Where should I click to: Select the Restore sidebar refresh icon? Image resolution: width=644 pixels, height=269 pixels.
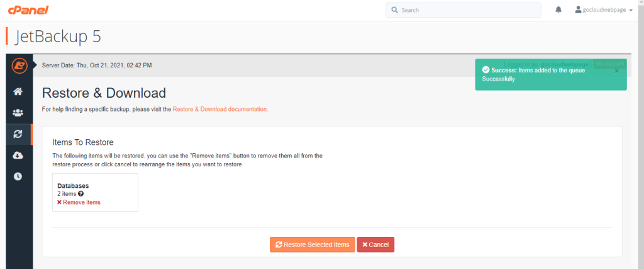click(x=18, y=134)
